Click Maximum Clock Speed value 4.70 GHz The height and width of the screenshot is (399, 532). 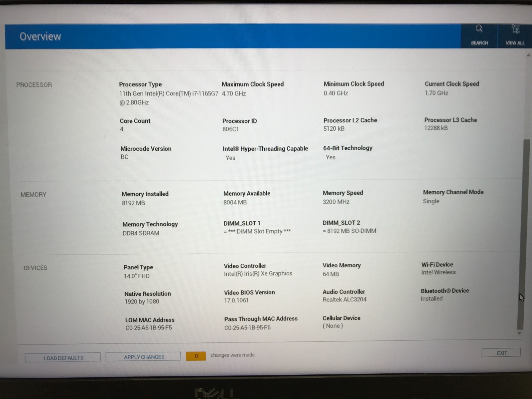234,93
